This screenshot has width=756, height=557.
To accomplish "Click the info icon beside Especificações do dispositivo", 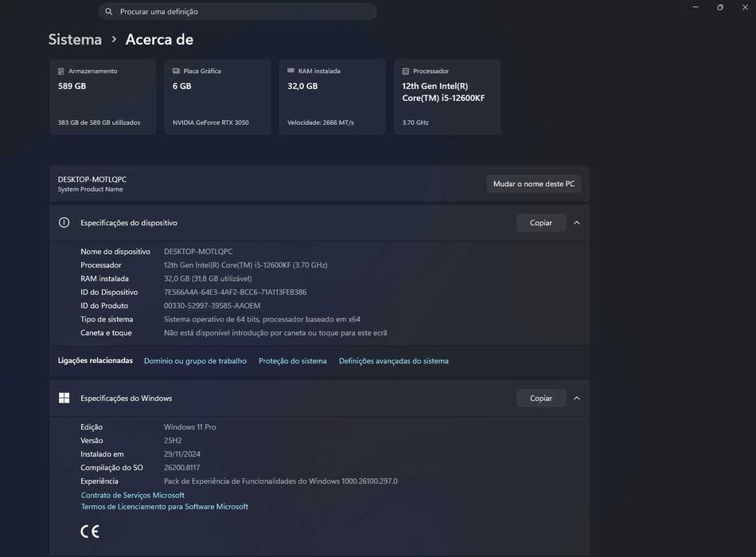I will (64, 223).
